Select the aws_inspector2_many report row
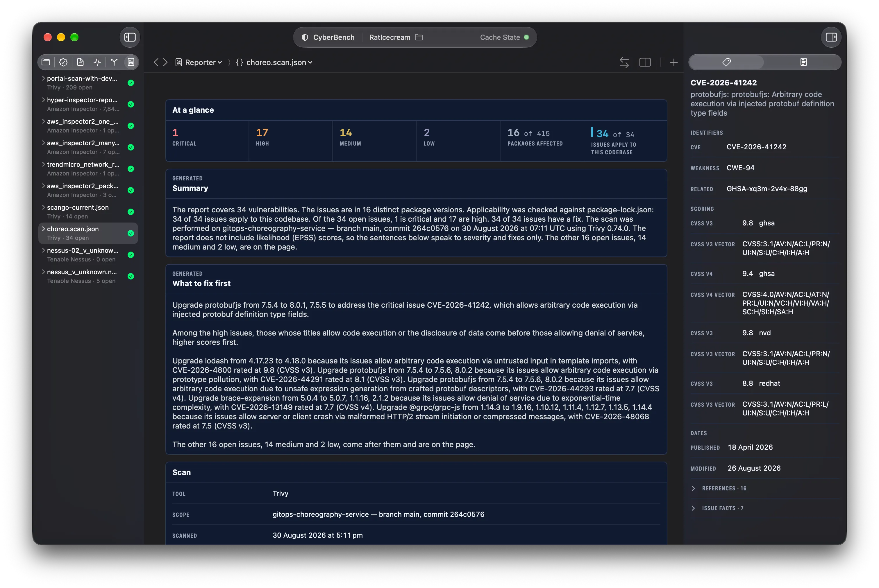 [x=88, y=147]
